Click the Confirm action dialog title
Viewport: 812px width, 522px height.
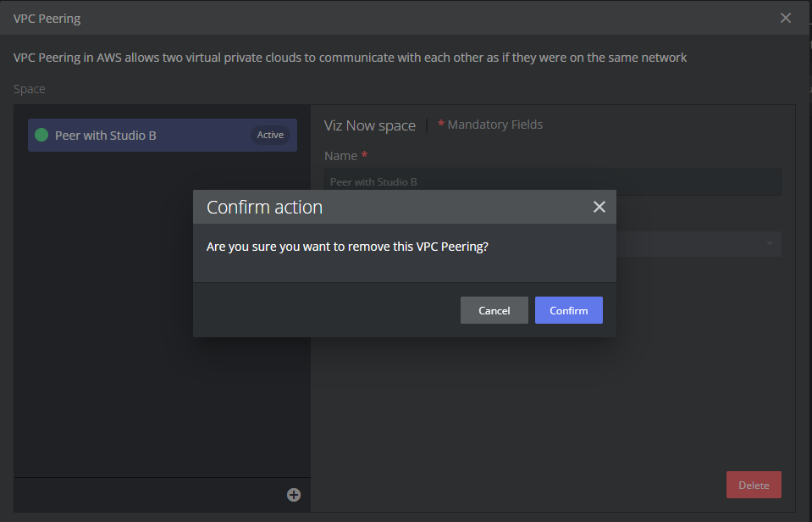click(x=264, y=207)
